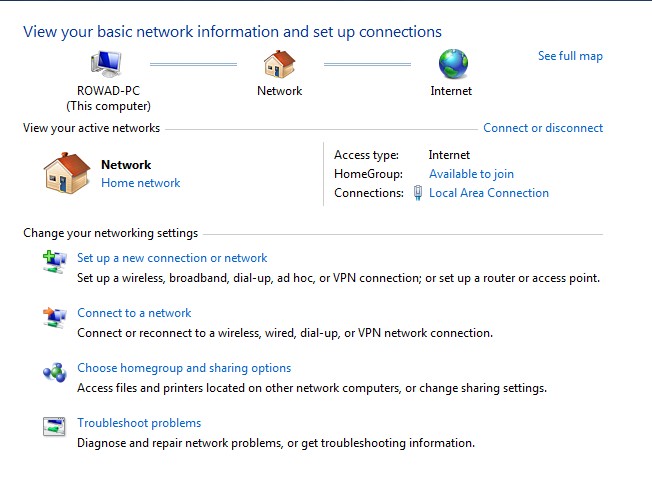
Task: Open Local Area Connection link
Action: 489,193
